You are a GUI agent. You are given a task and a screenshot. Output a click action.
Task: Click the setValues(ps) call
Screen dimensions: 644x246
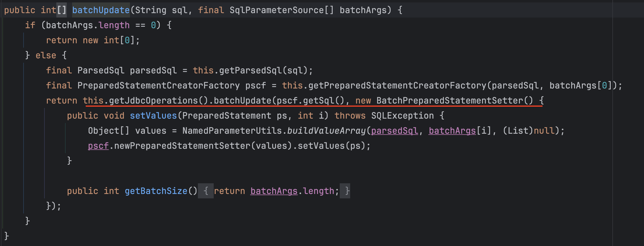[331, 146]
